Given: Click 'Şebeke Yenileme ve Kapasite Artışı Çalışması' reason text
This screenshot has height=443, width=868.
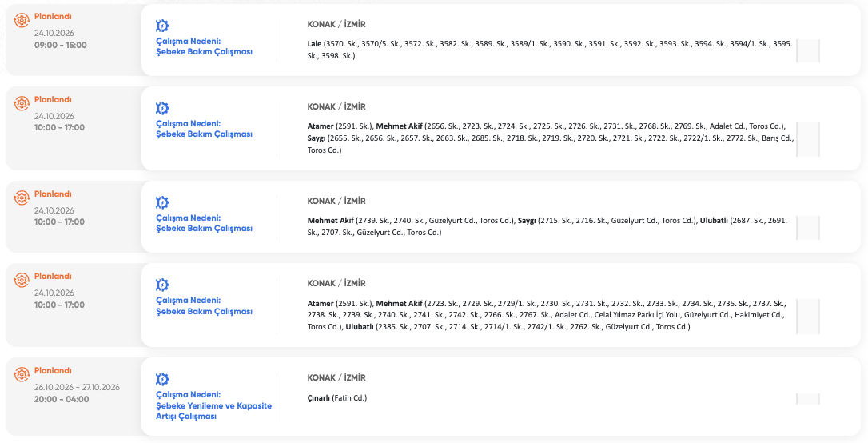Looking at the screenshot, I should [213, 411].
